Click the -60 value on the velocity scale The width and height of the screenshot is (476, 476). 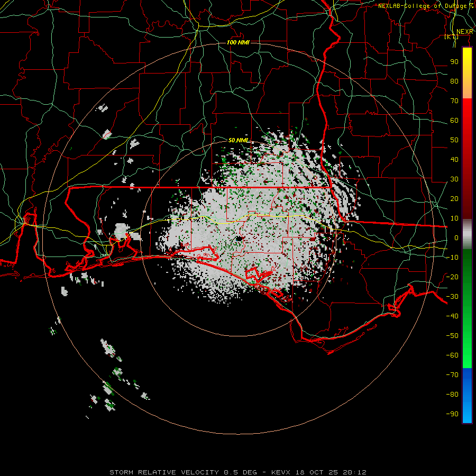[x=452, y=355]
